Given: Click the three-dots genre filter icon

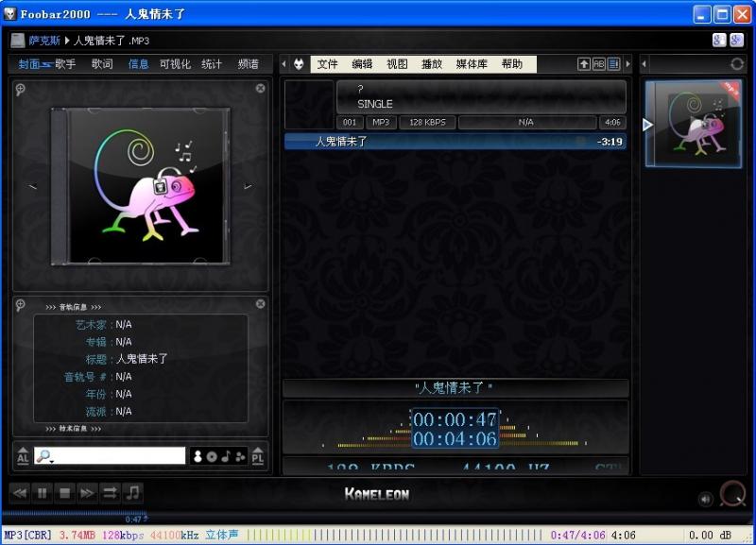Looking at the screenshot, I should point(240,456).
